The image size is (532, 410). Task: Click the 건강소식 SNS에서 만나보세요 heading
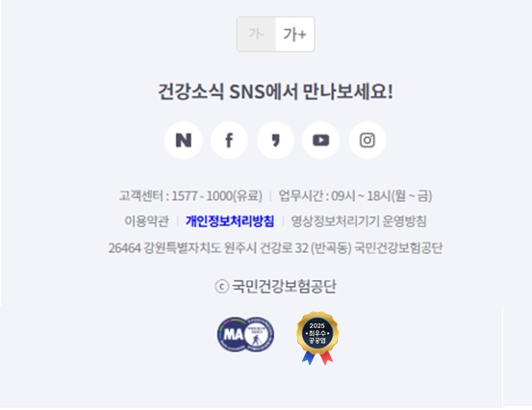[275, 91]
